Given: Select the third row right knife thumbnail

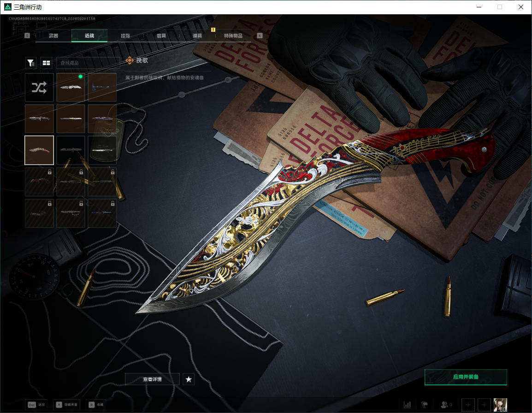Looking at the screenshot, I should pyautogui.click(x=102, y=150).
